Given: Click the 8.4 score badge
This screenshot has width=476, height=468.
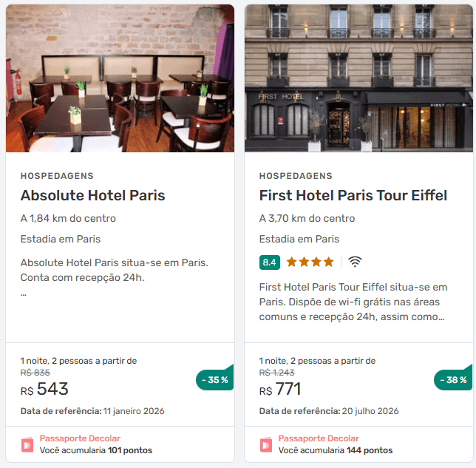Looking at the screenshot, I should pos(270,262).
